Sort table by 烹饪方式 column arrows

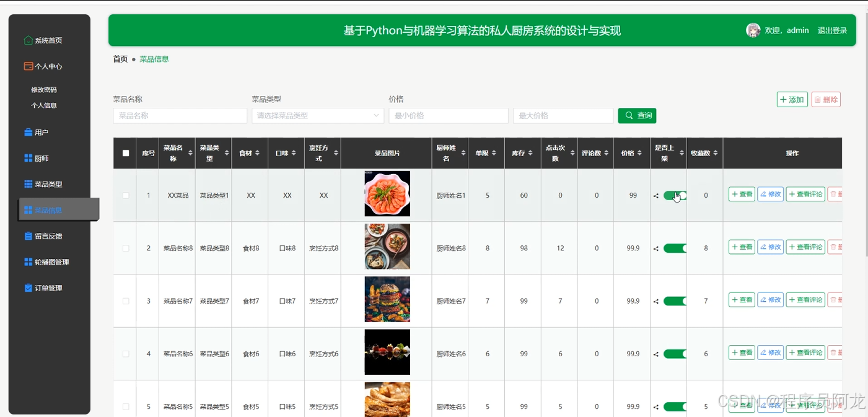[335, 153]
